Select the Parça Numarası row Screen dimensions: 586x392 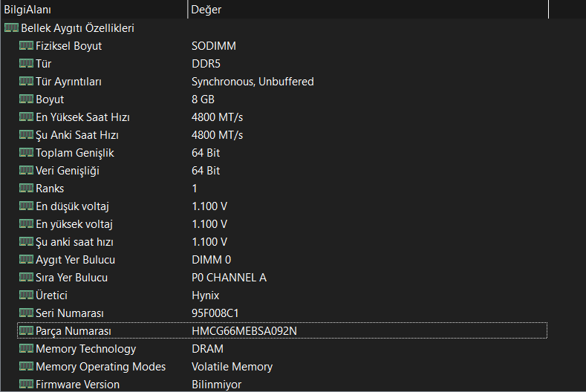(74, 331)
